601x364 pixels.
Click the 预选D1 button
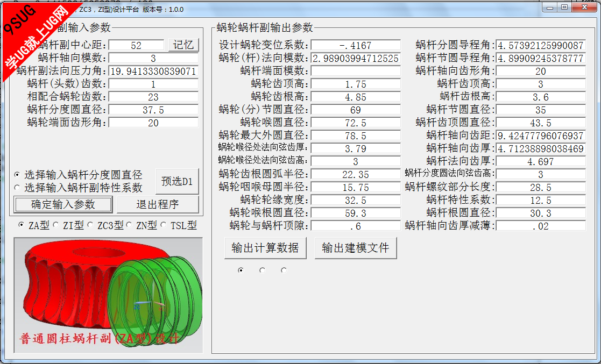coord(177,181)
